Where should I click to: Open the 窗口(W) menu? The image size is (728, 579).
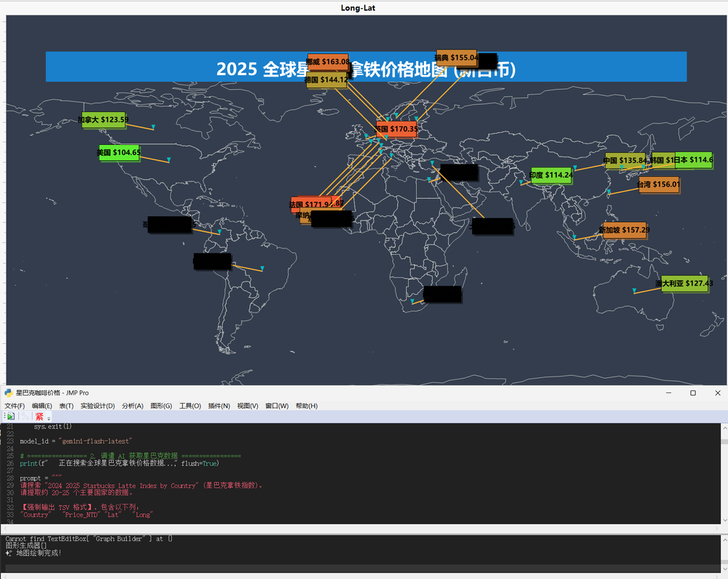click(x=277, y=406)
